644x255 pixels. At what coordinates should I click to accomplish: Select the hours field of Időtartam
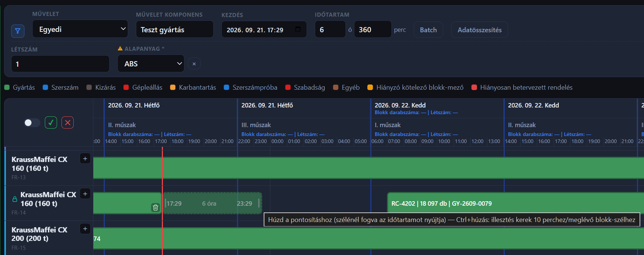pyautogui.click(x=330, y=30)
